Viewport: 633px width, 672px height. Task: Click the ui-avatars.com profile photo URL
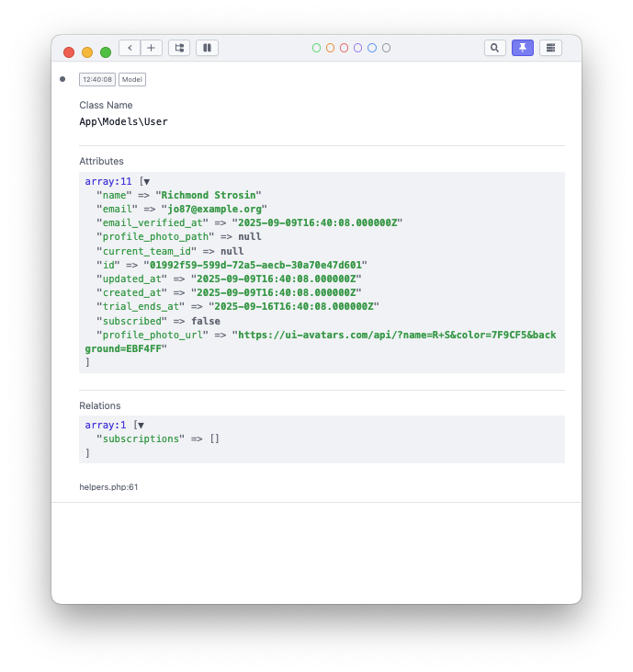(x=321, y=342)
